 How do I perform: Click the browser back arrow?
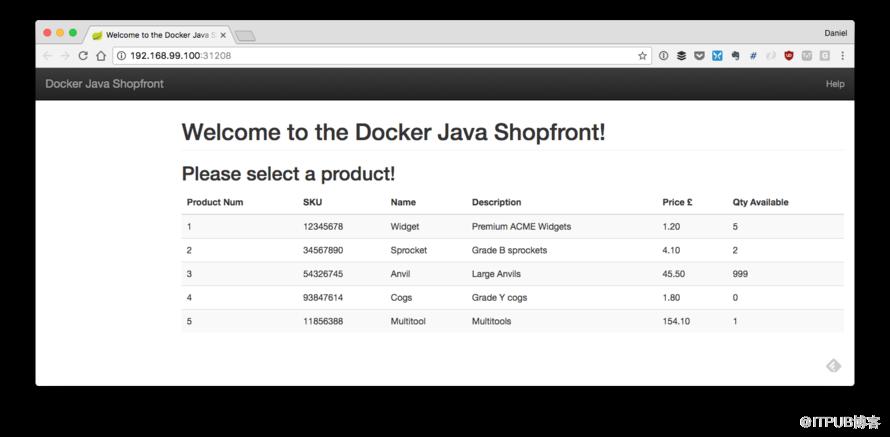tap(48, 56)
